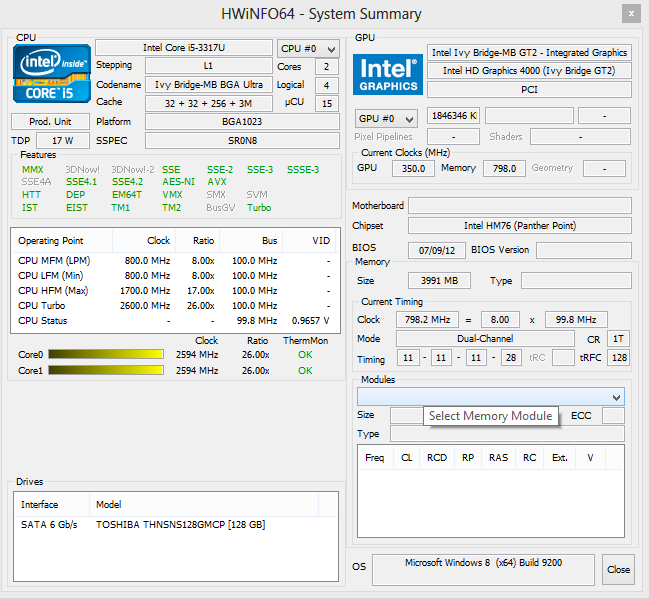Click the Operating Point column header
This screenshot has width=649, height=599.
pyautogui.click(x=62, y=241)
